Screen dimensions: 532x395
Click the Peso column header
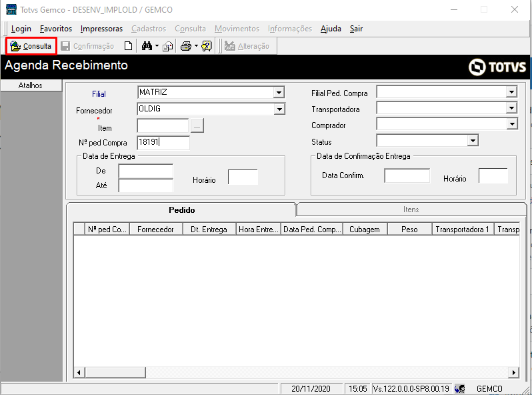click(409, 230)
